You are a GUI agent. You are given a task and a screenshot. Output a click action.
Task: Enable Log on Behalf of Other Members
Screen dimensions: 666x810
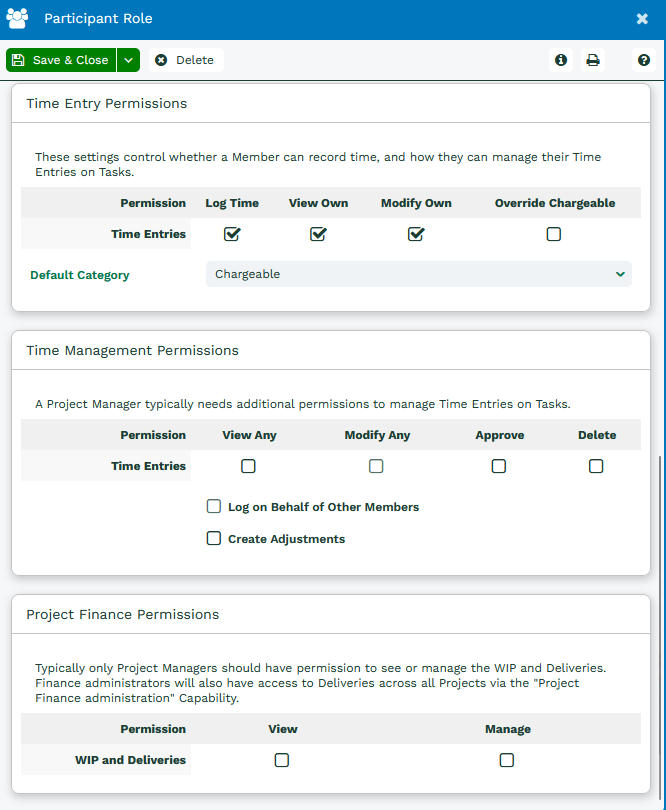tap(214, 507)
